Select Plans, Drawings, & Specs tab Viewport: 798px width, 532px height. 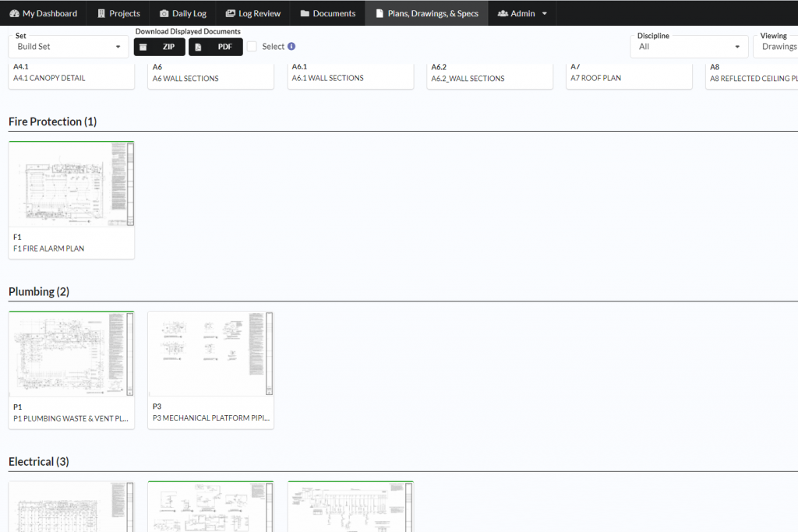click(x=426, y=13)
